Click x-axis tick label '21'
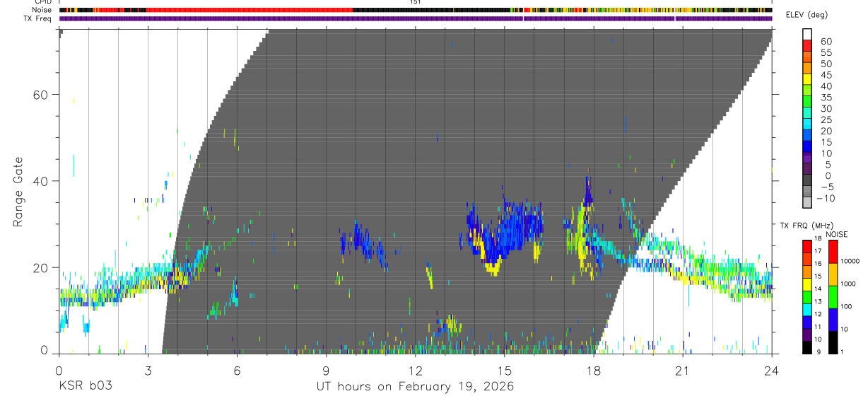 (x=682, y=370)
